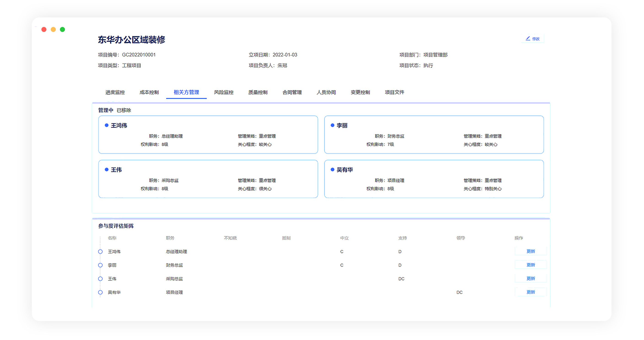Image resolution: width=644 pixels, height=340 pixels.
Task: Show the 已移除 stakeholders list
Action: [124, 110]
